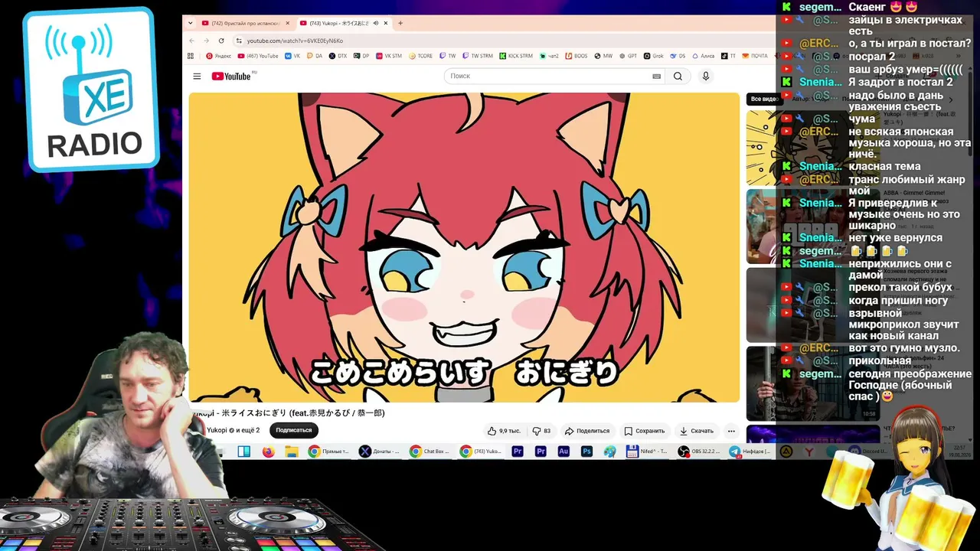The width and height of the screenshot is (980, 551).
Task: Open the GPT bookmark
Action: [x=629, y=56]
